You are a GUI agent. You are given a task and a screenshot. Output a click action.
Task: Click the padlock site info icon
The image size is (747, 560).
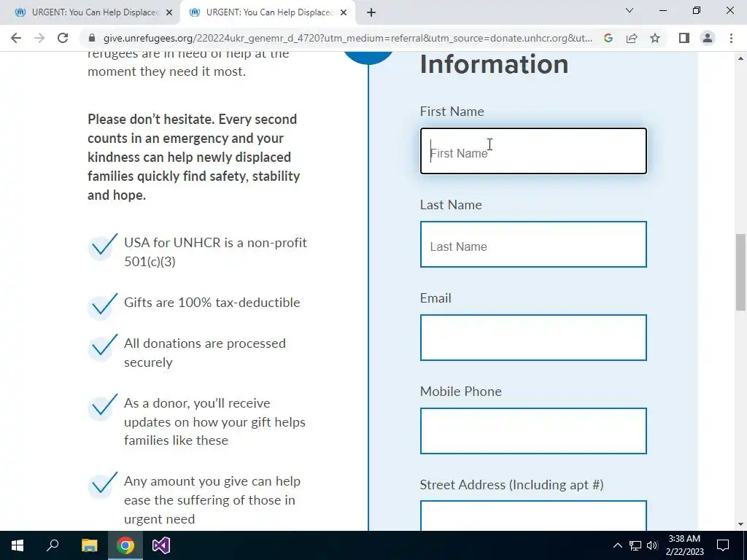click(x=92, y=38)
